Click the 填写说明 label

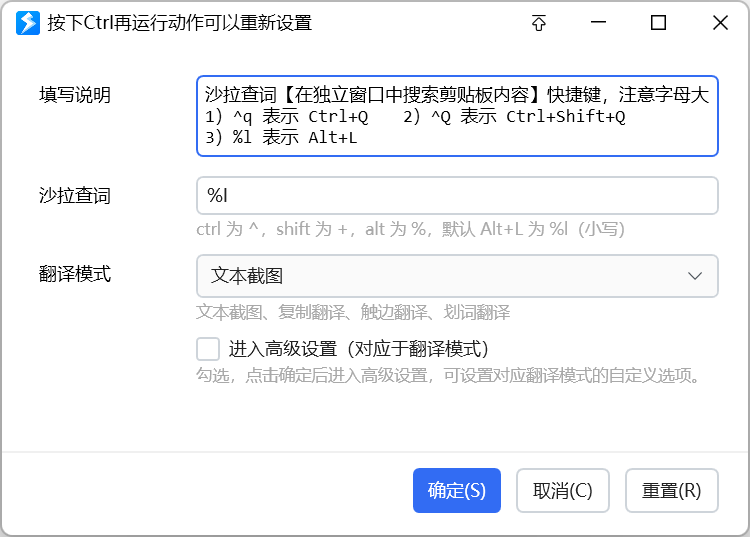[x=75, y=95]
